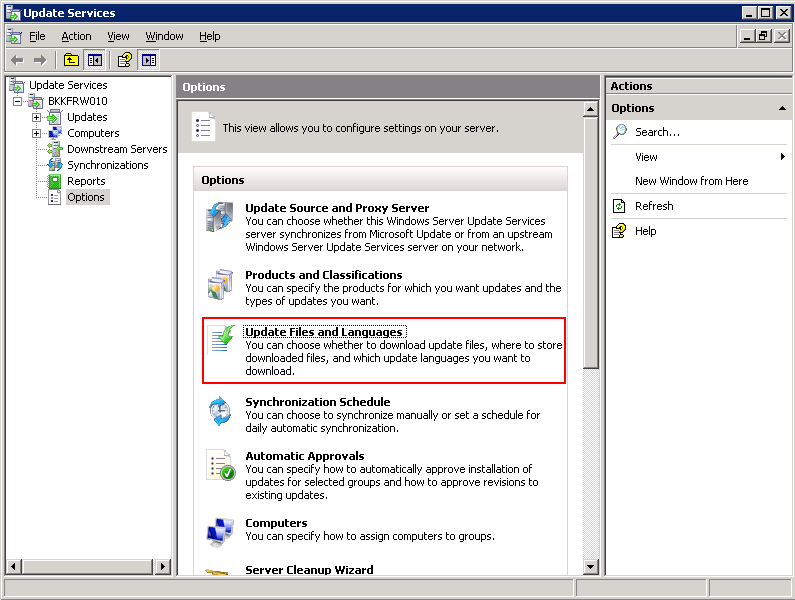
Task: Open Automatic Approvals link
Action: click(x=305, y=456)
